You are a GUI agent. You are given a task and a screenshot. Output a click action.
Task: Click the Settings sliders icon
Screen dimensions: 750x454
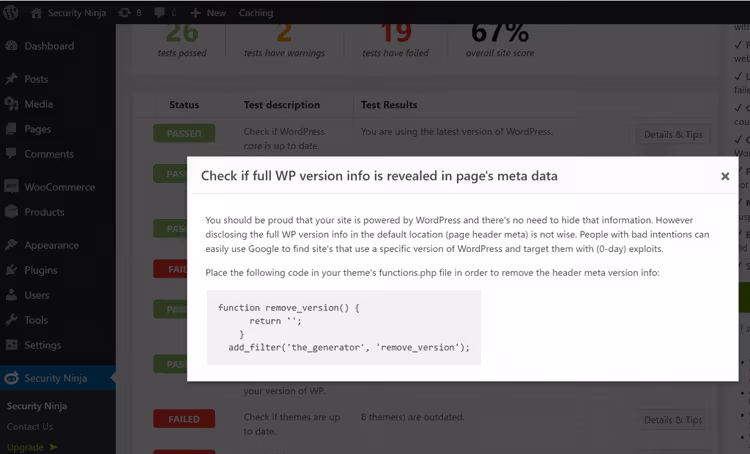pos(11,344)
